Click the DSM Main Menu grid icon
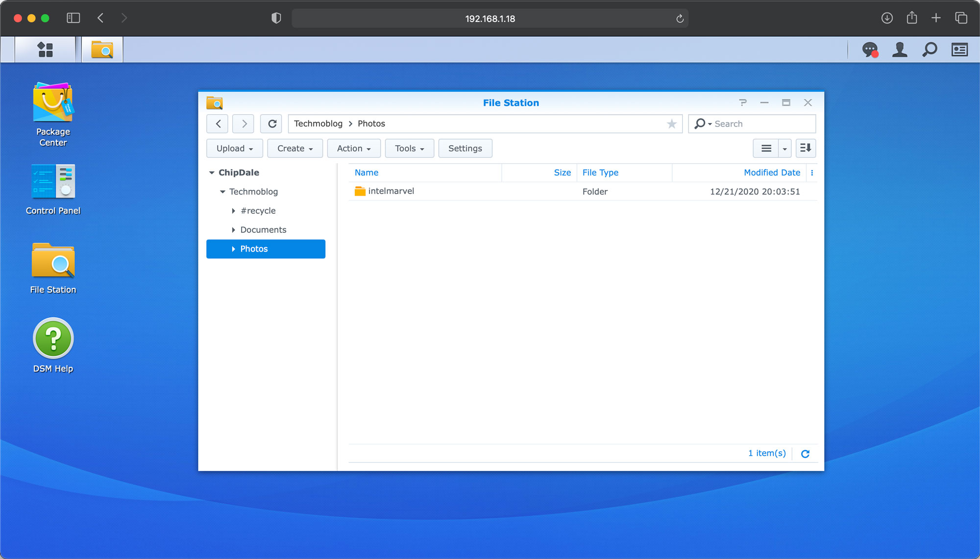The image size is (980, 559). pos(45,50)
